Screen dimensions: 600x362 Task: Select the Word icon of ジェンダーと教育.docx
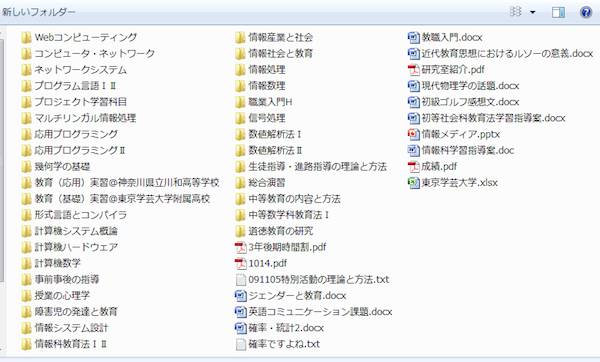tap(240, 296)
